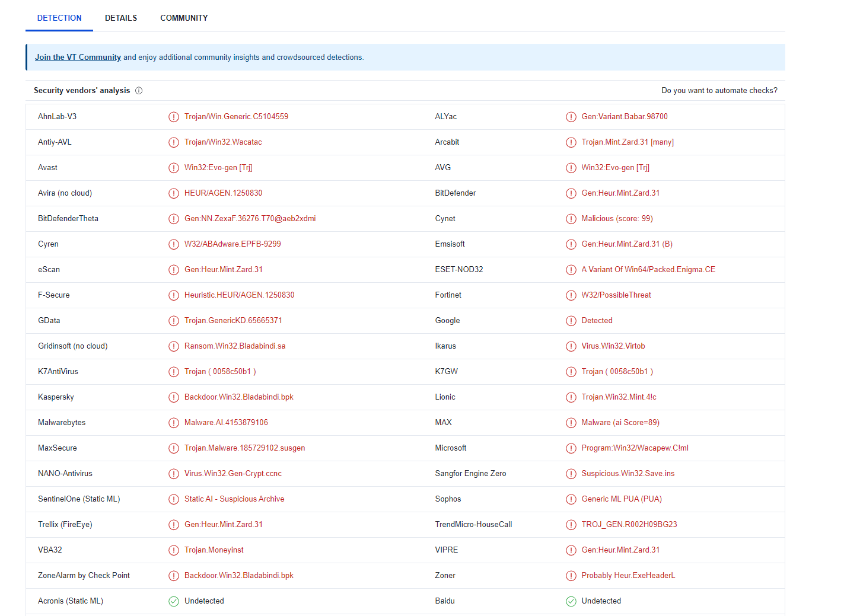This screenshot has width=844, height=616.
Task: Click alert icon for Fortinet W32/PossibleThreat
Action: (571, 295)
